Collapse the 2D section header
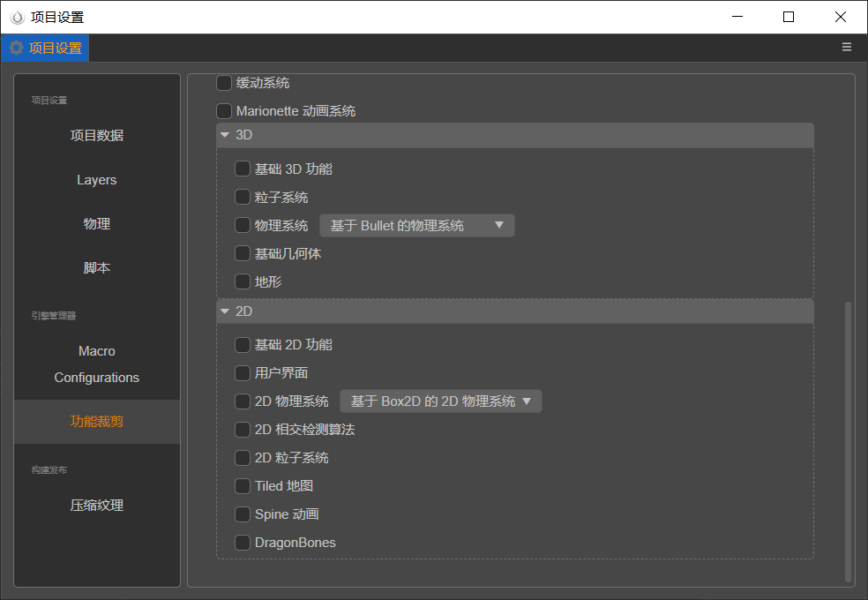The height and width of the screenshot is (600, 868). point(515,311)
